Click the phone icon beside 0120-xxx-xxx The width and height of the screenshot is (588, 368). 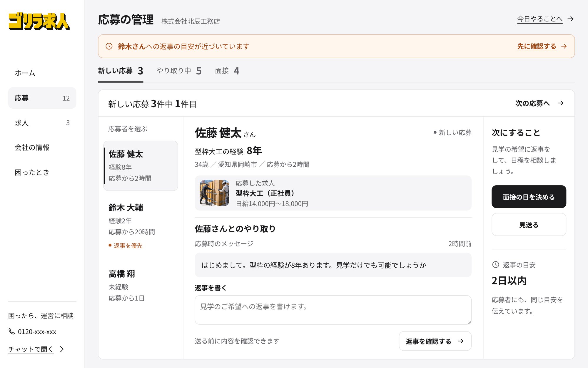point(12,331)
